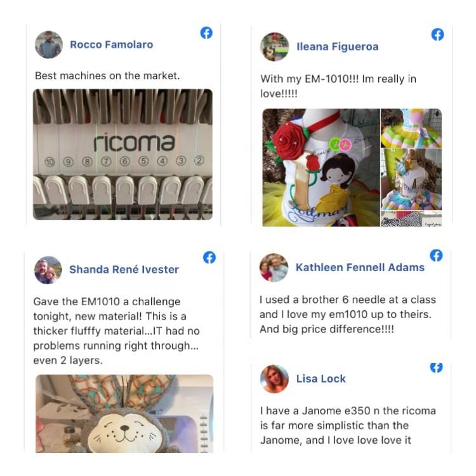The image size is (476, 476).
Task: View the Belle princess shirt photo
Action: click(321, 168)
